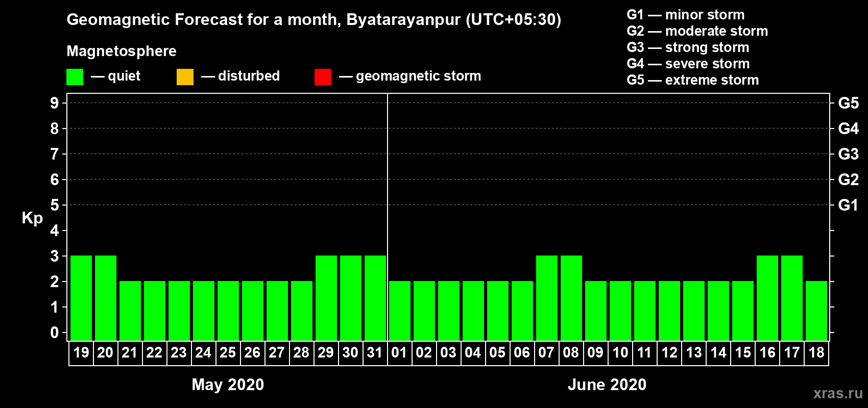Click the green quiet legend swatch
868x408 pixels.
[75, 77]
